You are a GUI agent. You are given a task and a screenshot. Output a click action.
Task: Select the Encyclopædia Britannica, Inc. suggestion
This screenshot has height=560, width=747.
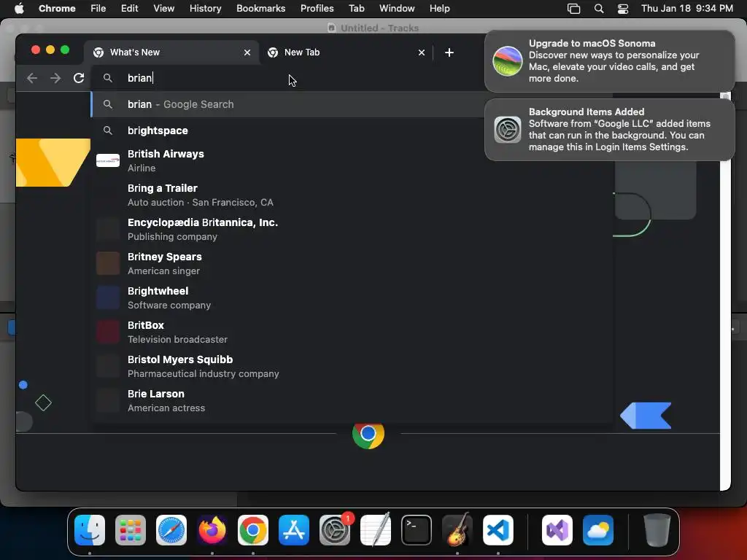[352, 229]
